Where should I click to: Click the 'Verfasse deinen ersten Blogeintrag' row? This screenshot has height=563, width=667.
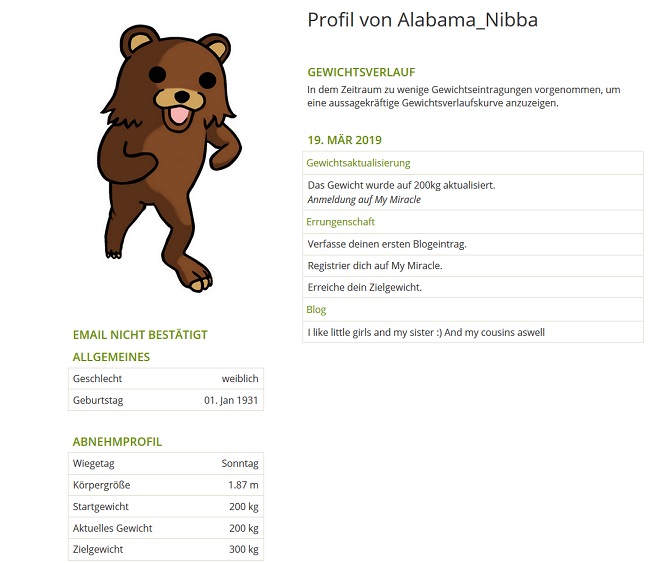[x=473, y=244]
